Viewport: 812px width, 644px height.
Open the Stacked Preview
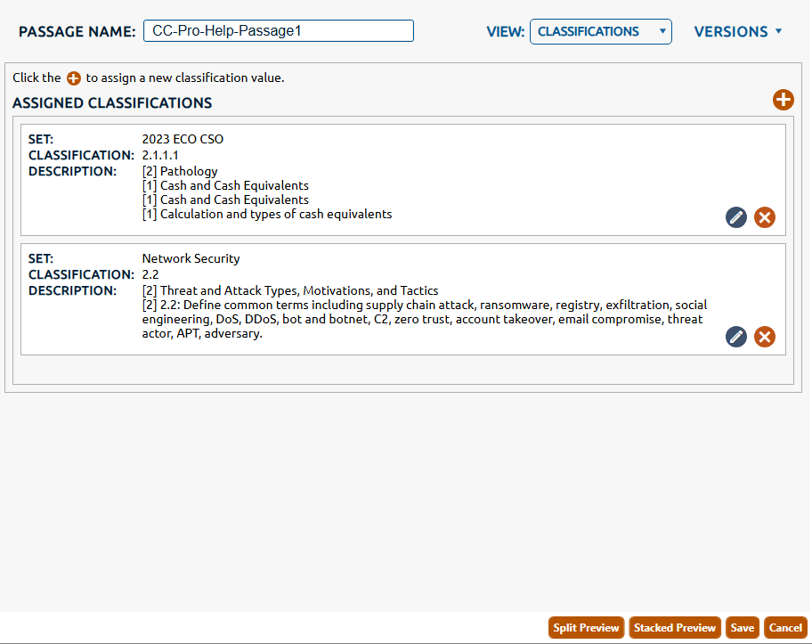(x=676, y=628)
